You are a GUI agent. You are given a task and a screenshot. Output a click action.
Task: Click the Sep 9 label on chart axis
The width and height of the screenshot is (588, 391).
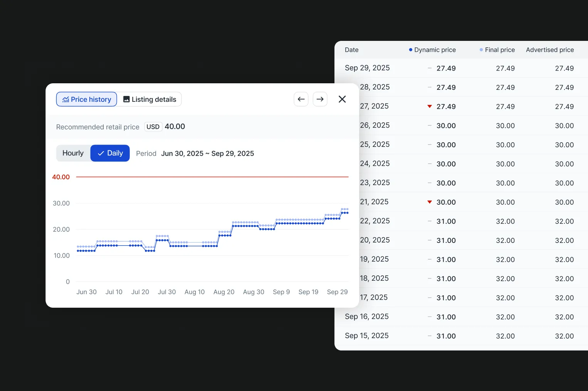click(x=281, y=292)
